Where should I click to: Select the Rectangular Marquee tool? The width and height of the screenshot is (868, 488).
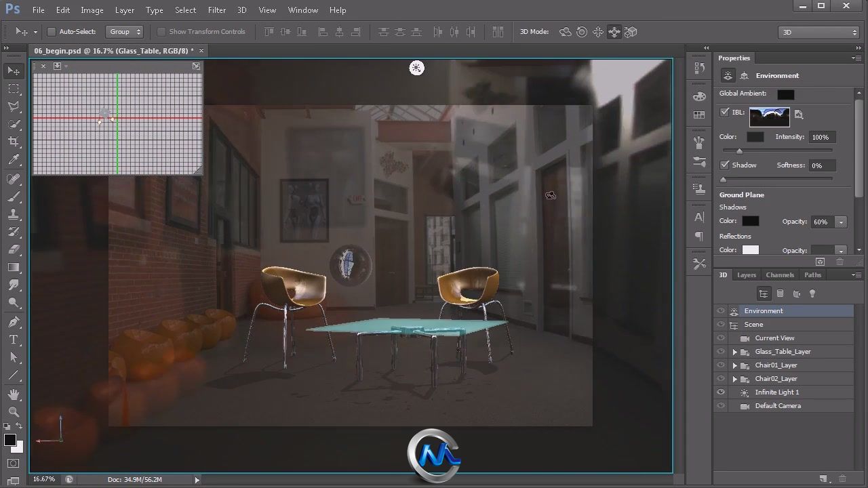[14, 89]
